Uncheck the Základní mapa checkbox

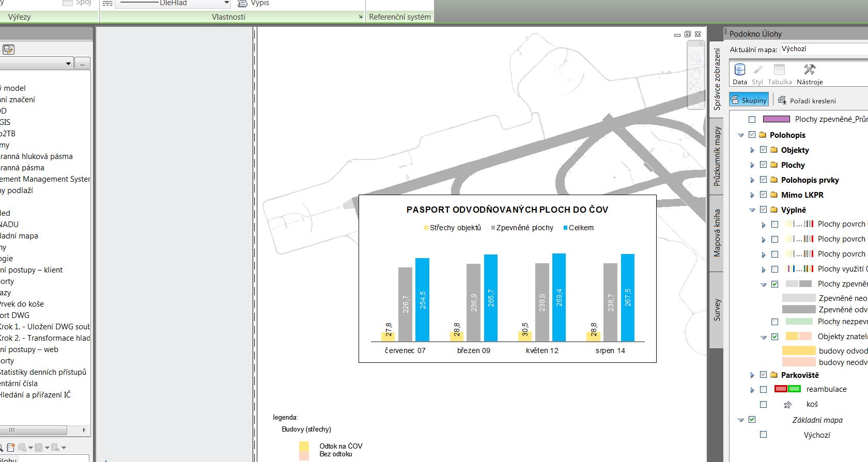point(752,420)
